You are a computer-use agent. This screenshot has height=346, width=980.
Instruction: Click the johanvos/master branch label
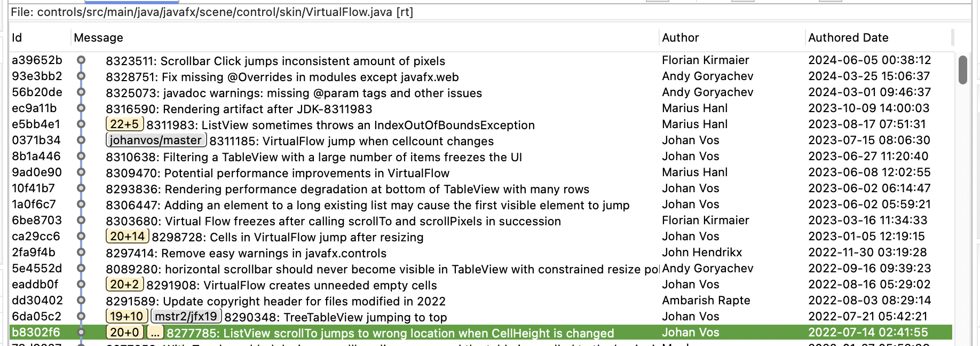pos(156,140)
